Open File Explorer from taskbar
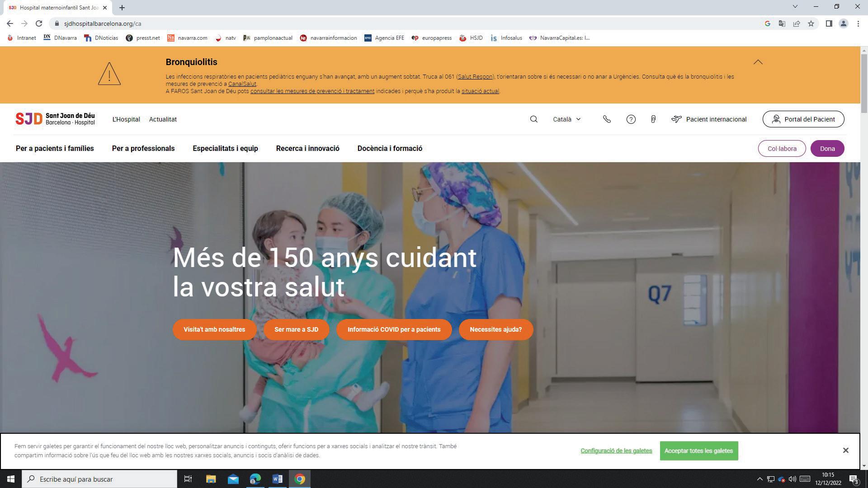The height and width of the screenshot is (488, 868). pos(211,479)
